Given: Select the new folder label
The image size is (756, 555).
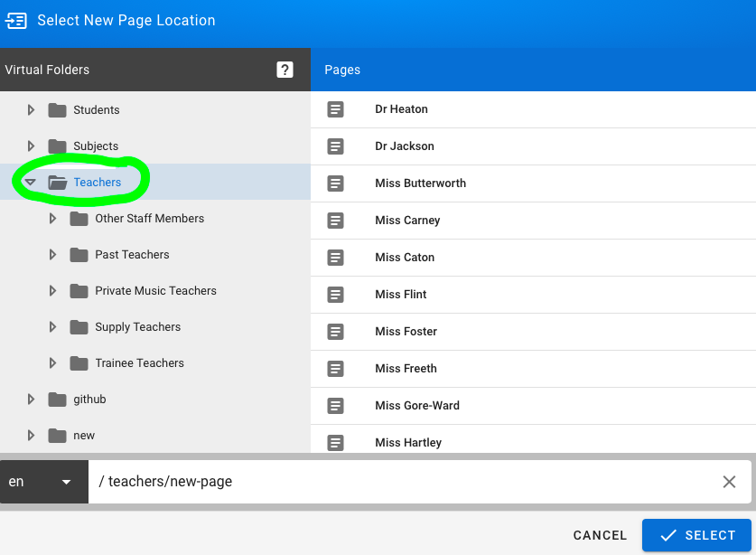Looking at the screenshot, I should point(84,436).
